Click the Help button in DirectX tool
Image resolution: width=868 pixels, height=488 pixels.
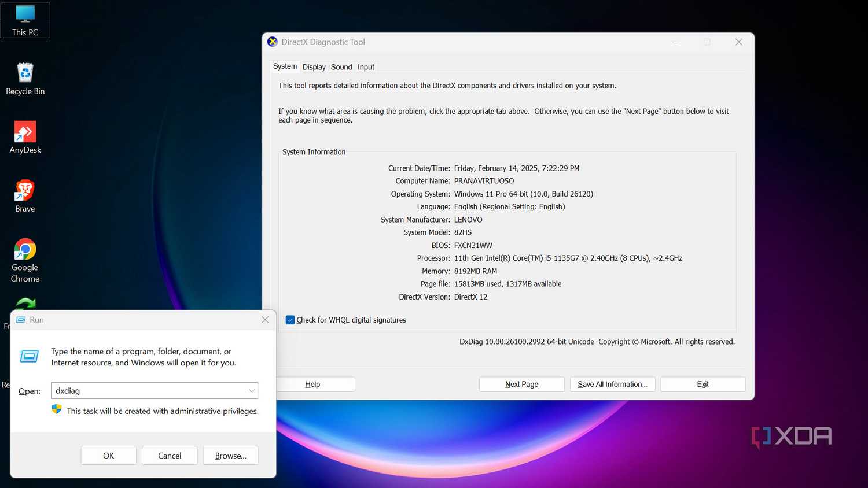(x=312, y=385)
